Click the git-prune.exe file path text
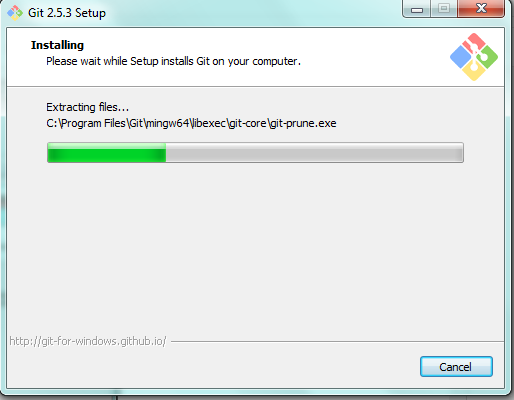The width and height of the screenshot is (514, 400). (191, 123)
